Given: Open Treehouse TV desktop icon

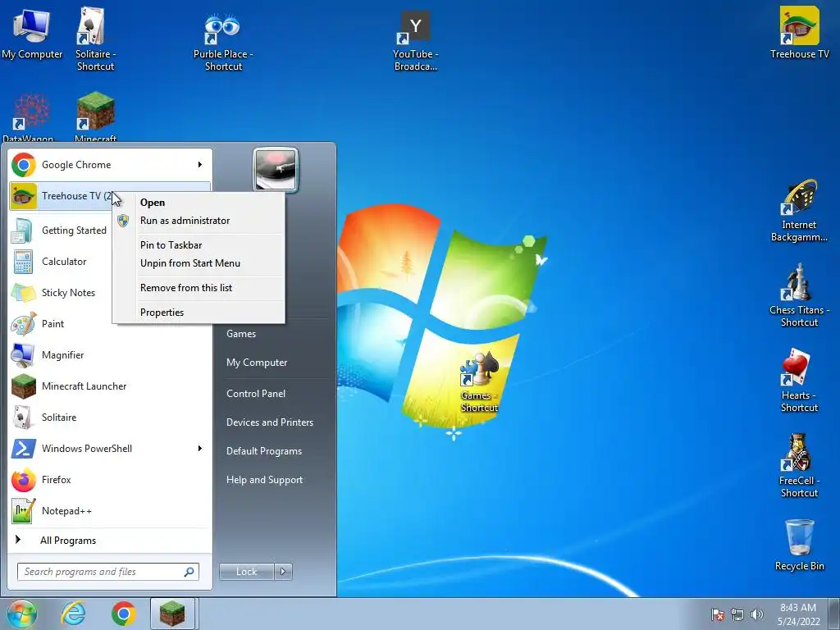Looking at the screenshot, I should tap(799, 32).
